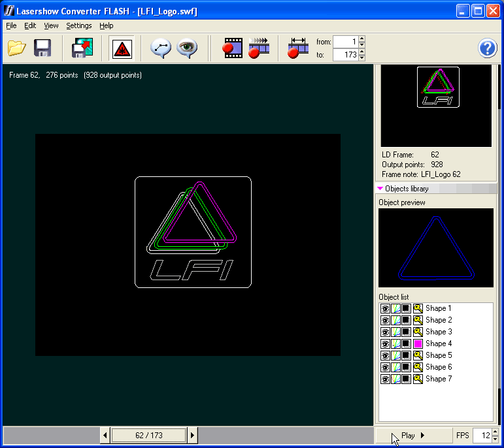Go to next frame with right arrow
The height and width of the screenshot is (448, 504).
[x=192, y=435]
